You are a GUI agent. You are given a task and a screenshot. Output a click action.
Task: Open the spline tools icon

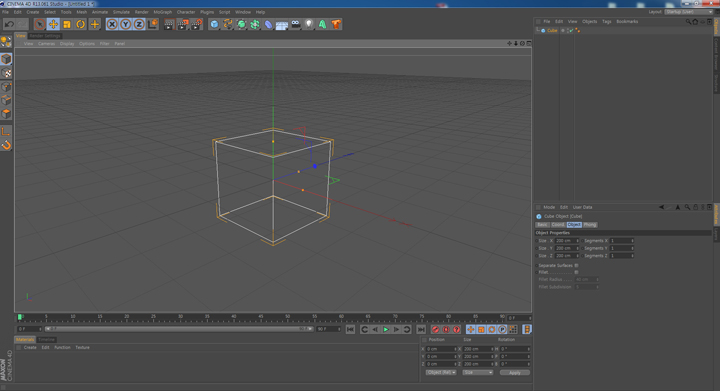pos(228,24)
